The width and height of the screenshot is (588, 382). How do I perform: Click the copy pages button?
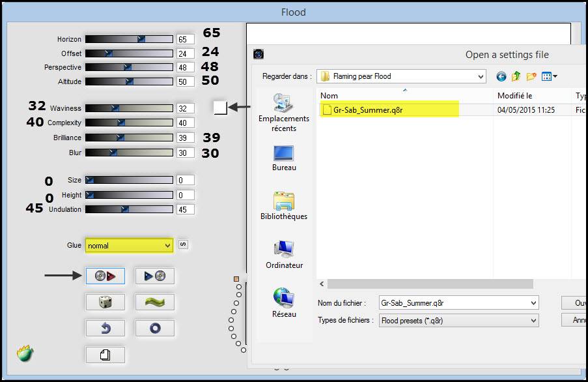[x=105, y=355]
